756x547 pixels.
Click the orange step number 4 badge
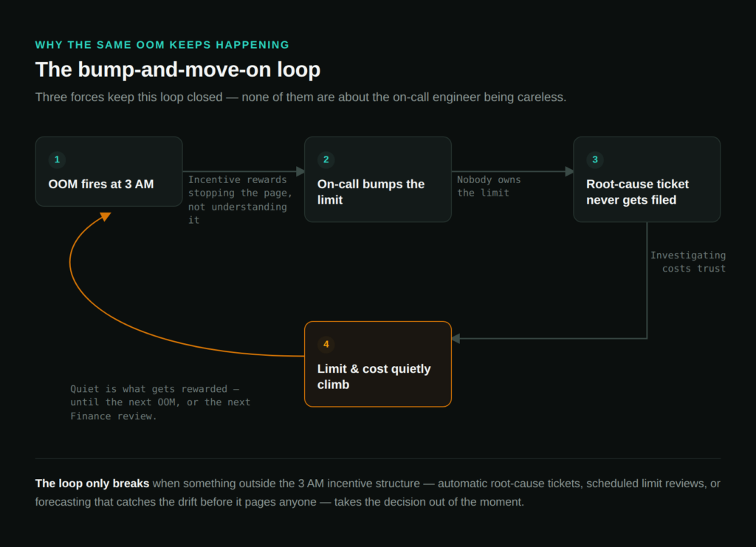pos(326,344)
